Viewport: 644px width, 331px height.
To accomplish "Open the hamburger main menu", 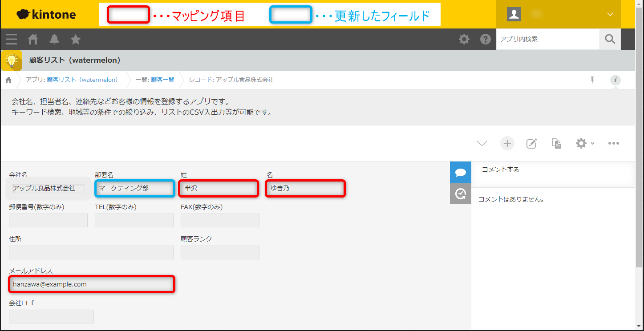I will [12, 40].
